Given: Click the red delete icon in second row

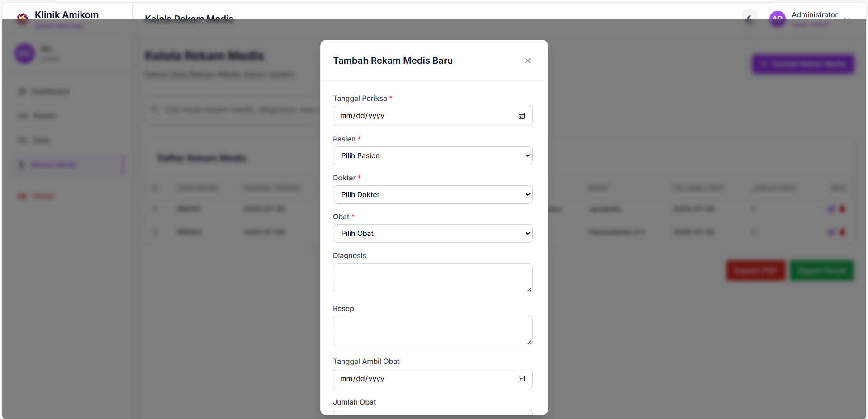Looking at the screenshot, I should [842, 232].
